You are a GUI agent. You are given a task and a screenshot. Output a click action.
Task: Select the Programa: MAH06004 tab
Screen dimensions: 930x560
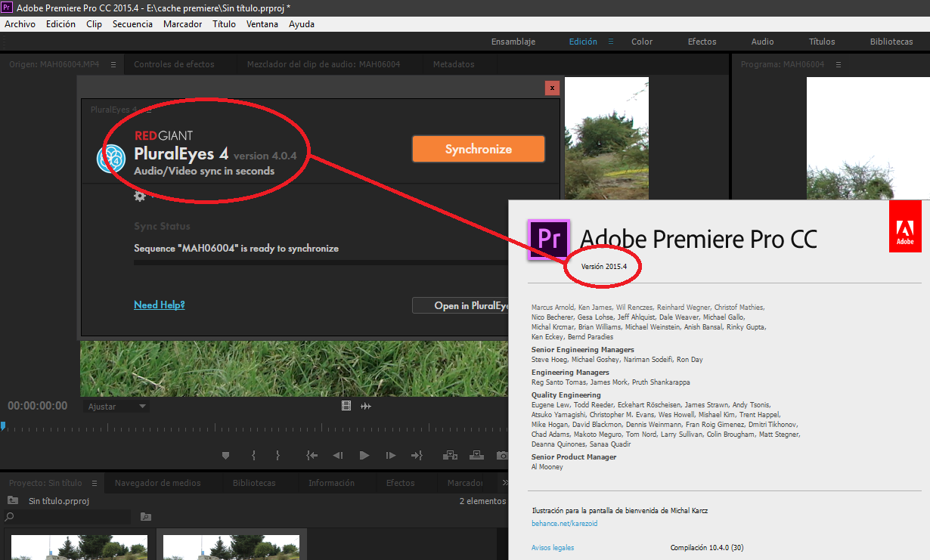(782, 64)
